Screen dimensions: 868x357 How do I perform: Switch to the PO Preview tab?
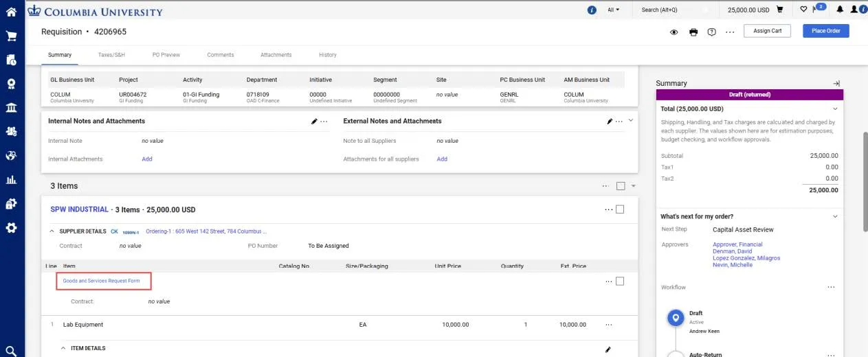pyautogui.click(x=166, y=55)
